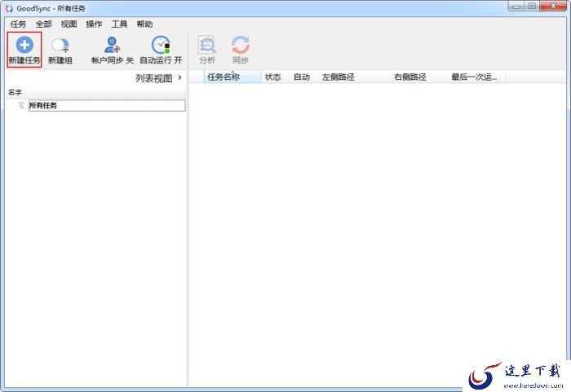This screenshot has height=392, width=571.
Task: Click the 分析 (Analyze) toolbar icon
Action: point(207,45)
